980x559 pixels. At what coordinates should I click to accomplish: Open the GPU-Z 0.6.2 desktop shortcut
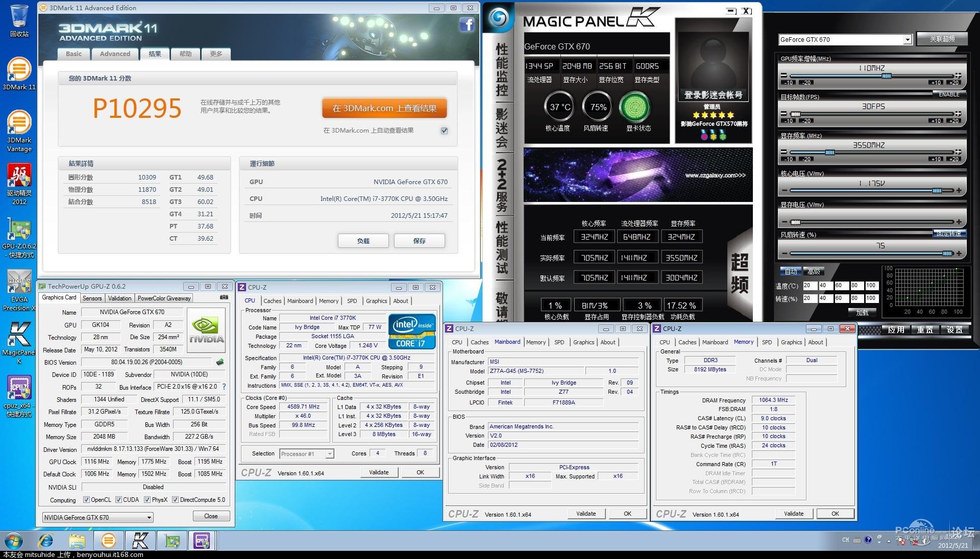click(x=19, y=238)
